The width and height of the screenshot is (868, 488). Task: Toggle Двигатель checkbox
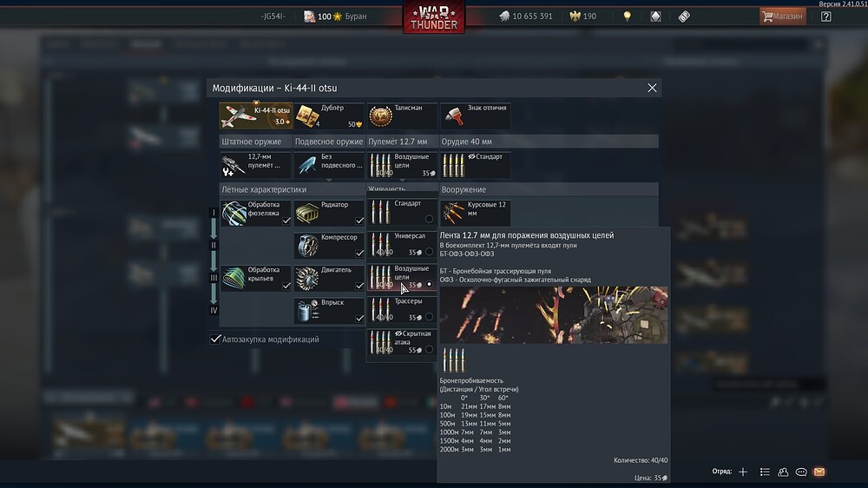pyautogui.click(x=359, y=286)
